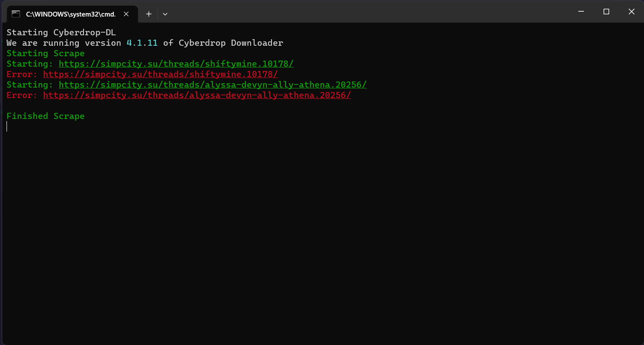Open a new tab with plus button

click(x=148, y=14)
